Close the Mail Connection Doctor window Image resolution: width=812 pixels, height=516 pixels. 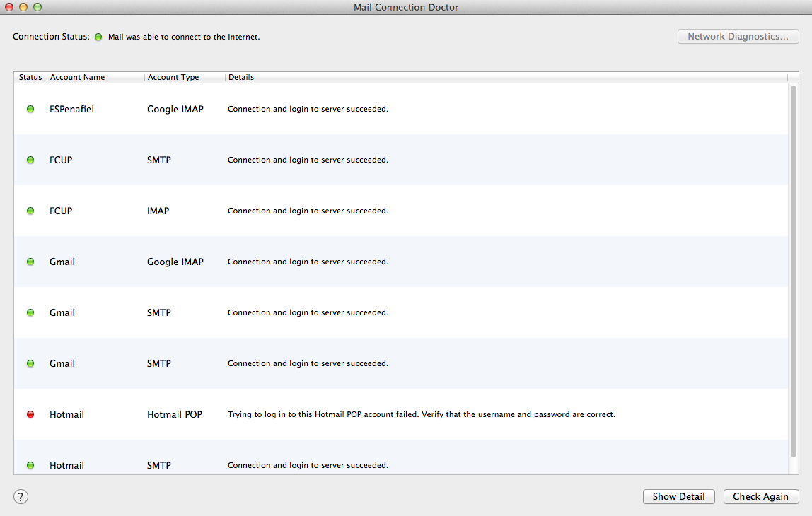point(8,7)
